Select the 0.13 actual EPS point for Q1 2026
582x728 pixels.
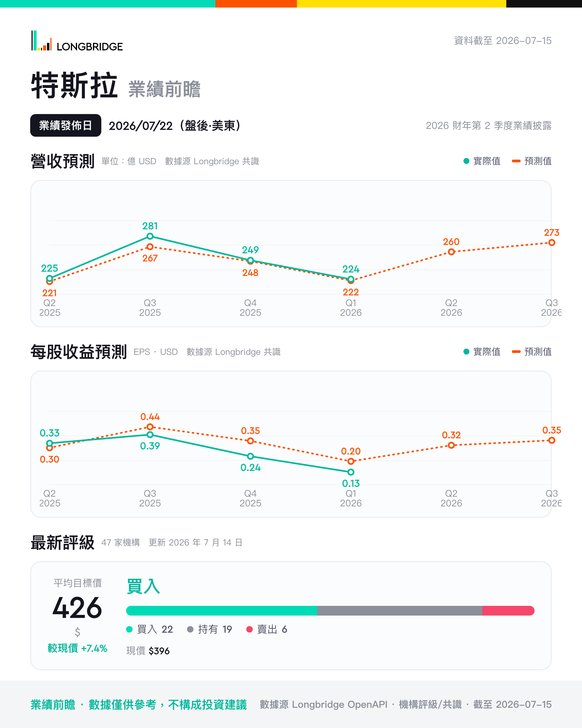[x=351, y=472]
